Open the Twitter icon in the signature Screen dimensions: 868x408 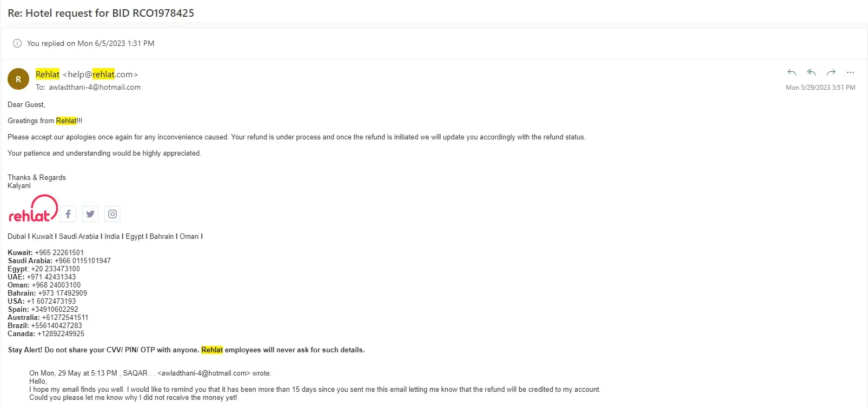90,214
